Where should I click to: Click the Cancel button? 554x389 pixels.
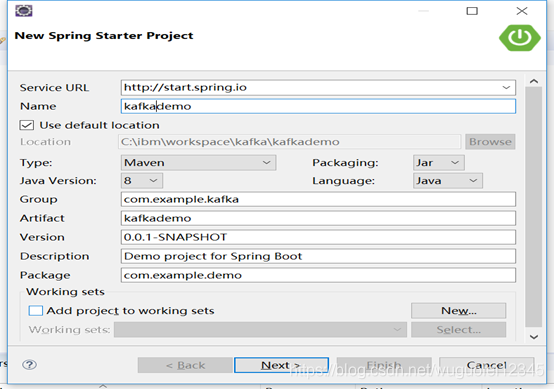(487, 365)
